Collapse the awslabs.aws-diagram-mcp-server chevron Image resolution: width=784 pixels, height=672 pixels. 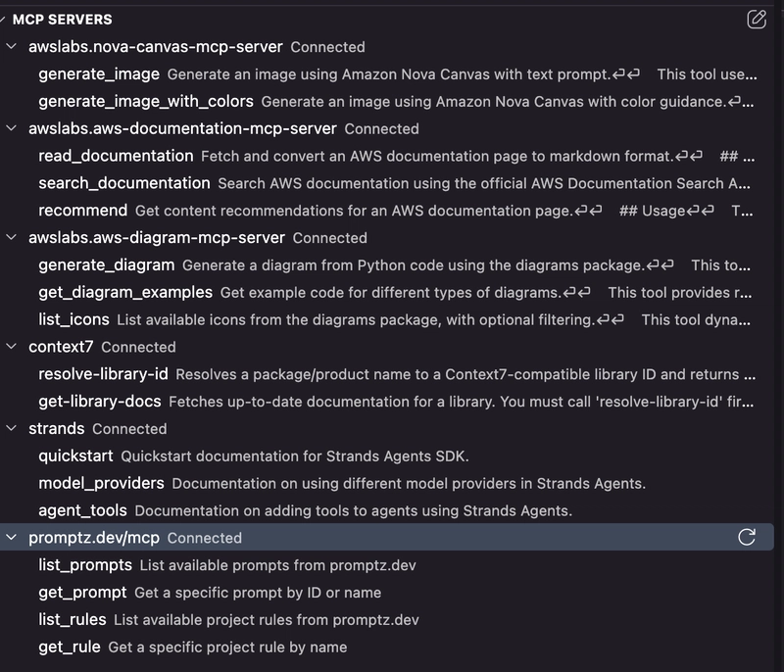pyautogui.click(x=11, y=237)
